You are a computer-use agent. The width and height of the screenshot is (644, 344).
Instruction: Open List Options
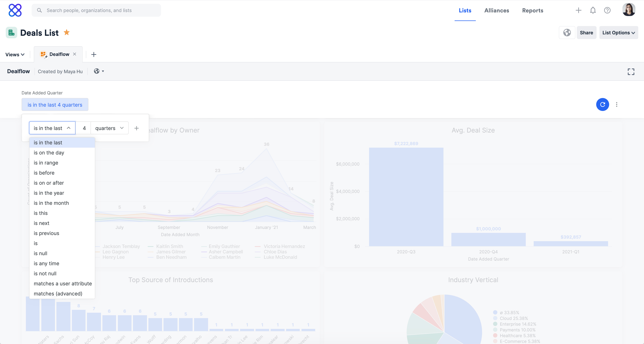tap(618, 33)
